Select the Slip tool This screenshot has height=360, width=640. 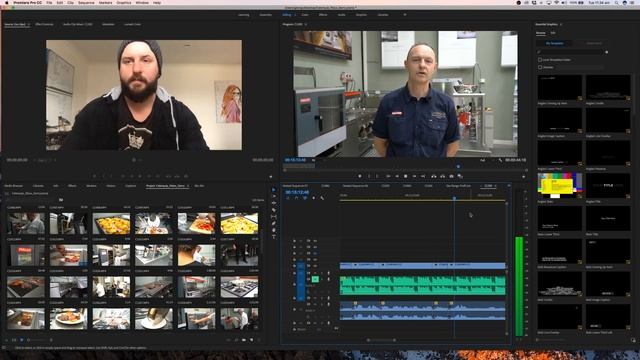coord(273,216)
